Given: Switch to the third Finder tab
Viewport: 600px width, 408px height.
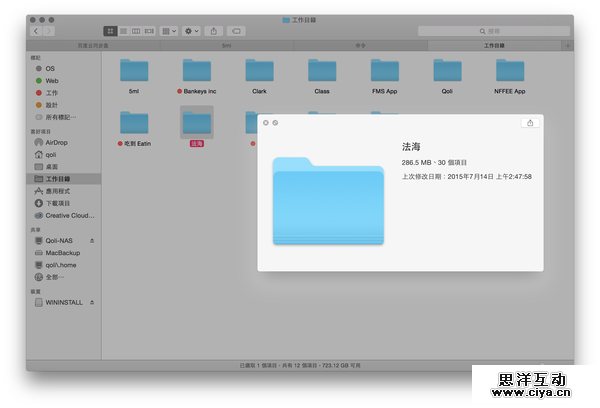Looking at the screenshot, I should pyautogui.click(x=360, y=46).
